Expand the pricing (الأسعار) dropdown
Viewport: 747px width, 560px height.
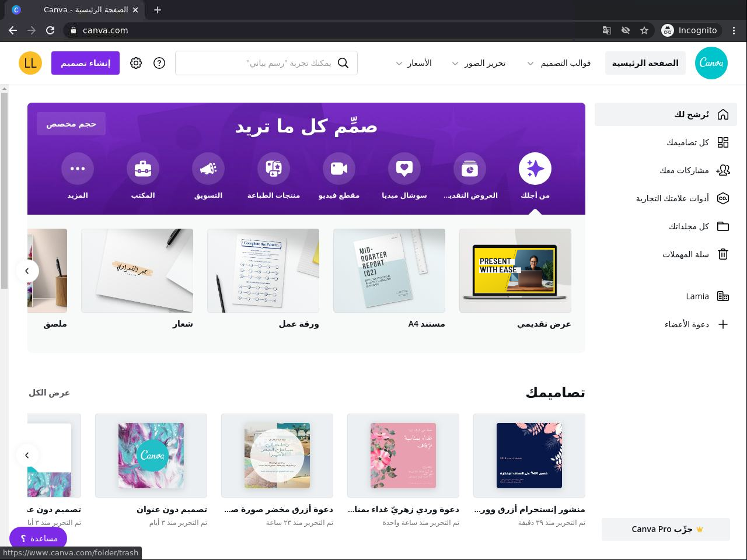tap(413, 63)
